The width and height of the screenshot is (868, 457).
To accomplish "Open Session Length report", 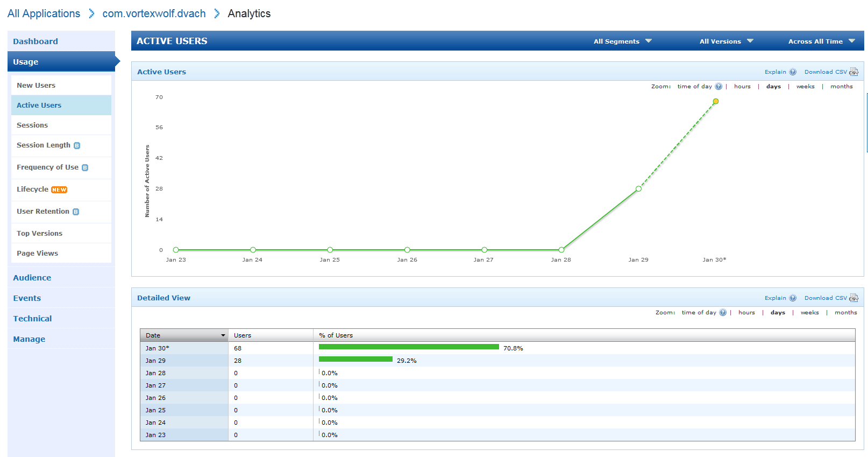I will coord(61,145).
